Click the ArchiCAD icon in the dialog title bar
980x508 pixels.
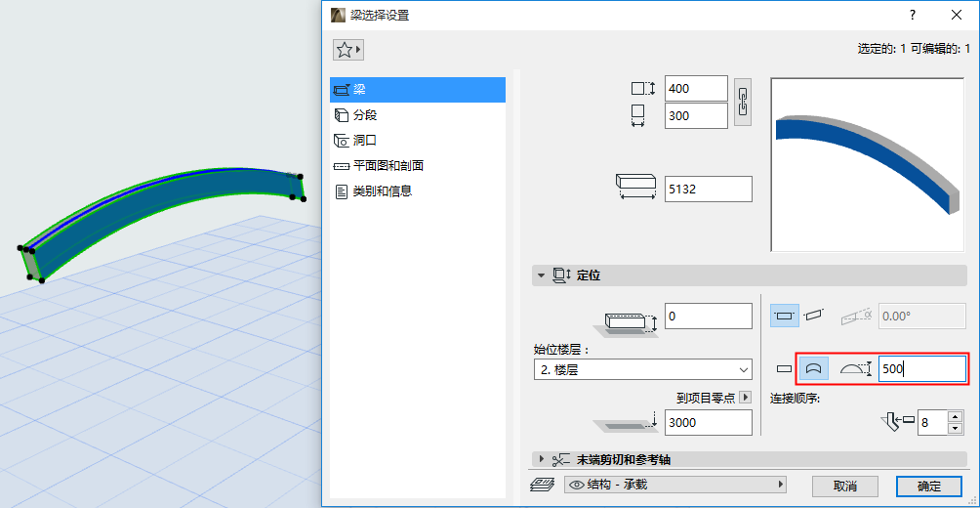[337, 15]
